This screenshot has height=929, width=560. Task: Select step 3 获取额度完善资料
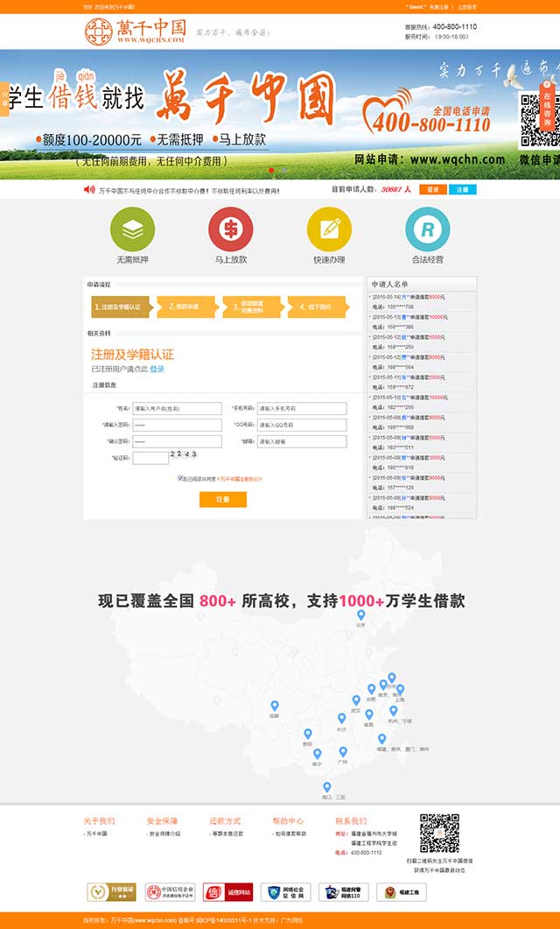pyautogui.click(x=252, y=307)
